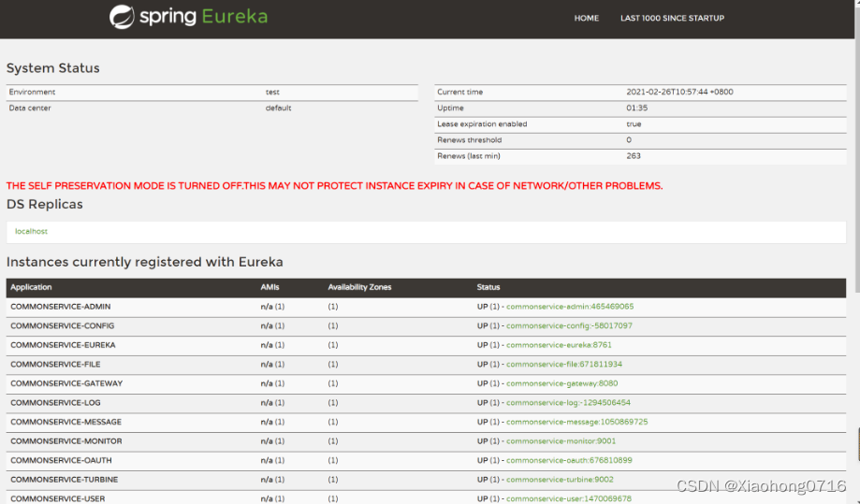
Task: Click the red self preservation warning
Action: pyautogui.click(x=335, y=186)
